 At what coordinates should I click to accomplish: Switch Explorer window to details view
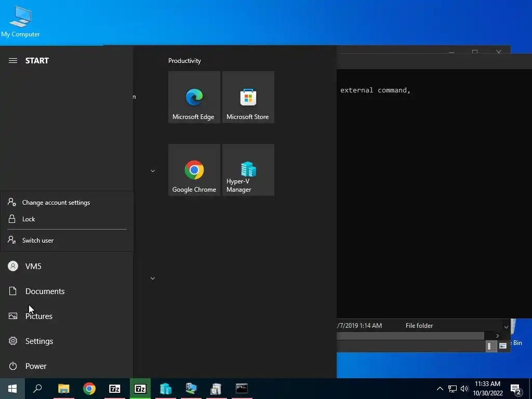click(491, 346)
